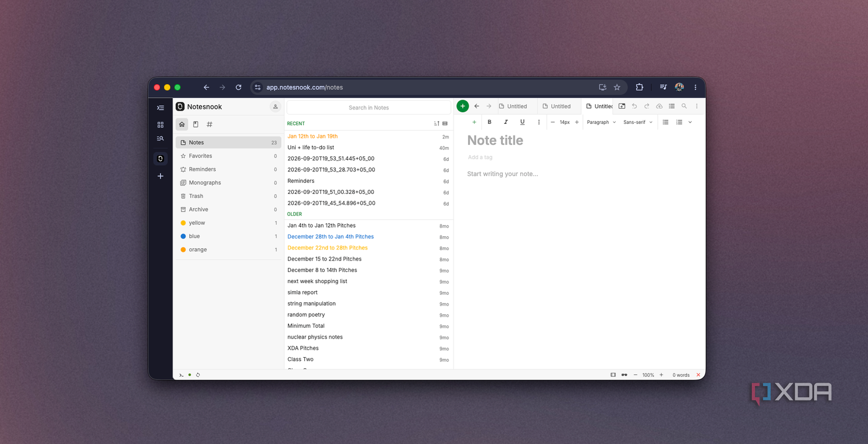This screenshot has height=444, width=868.
Task: Open the Paragraph style dropdown
Action: [x=601, y=122]
